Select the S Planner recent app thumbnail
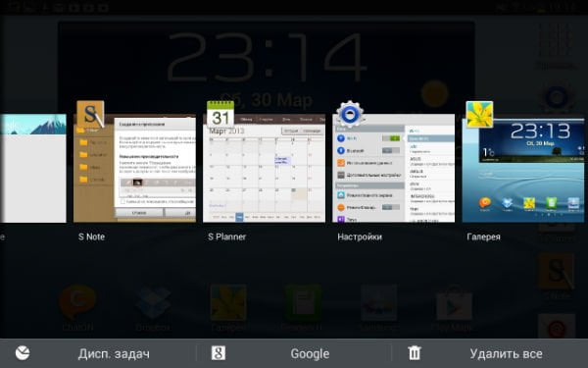588x368 pixels. [264, 168]
